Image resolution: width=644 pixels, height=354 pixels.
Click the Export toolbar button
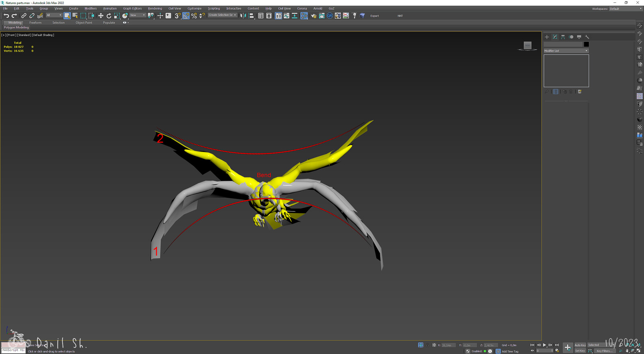coord(375,16)
